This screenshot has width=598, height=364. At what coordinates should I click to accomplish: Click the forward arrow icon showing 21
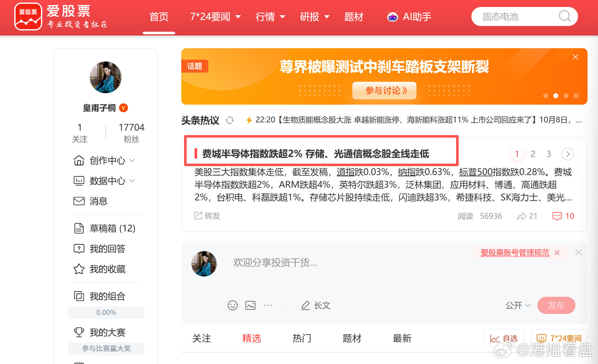(x=522, y=216)
